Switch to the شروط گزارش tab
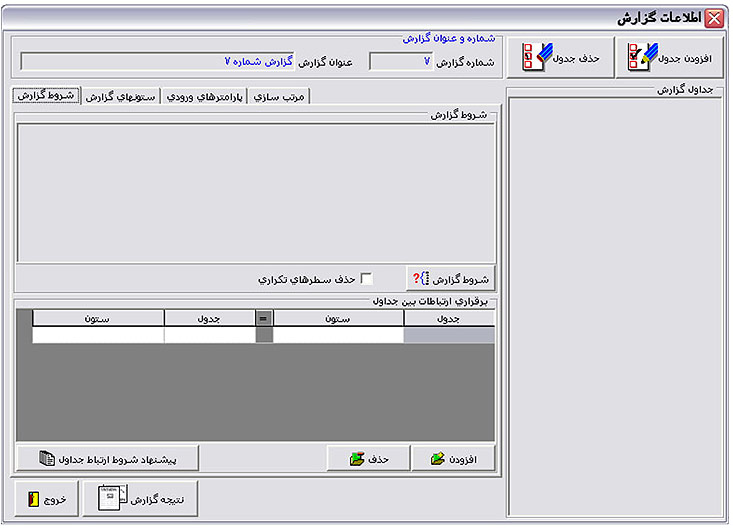Screen dimensions: 733x528 click(x=46, y=95)
